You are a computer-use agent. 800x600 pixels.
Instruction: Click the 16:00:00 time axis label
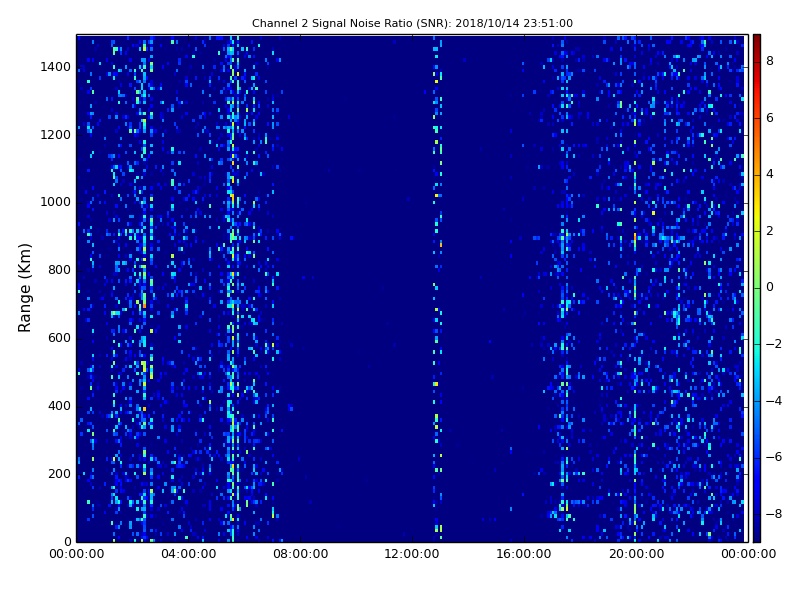click(524, 554)
